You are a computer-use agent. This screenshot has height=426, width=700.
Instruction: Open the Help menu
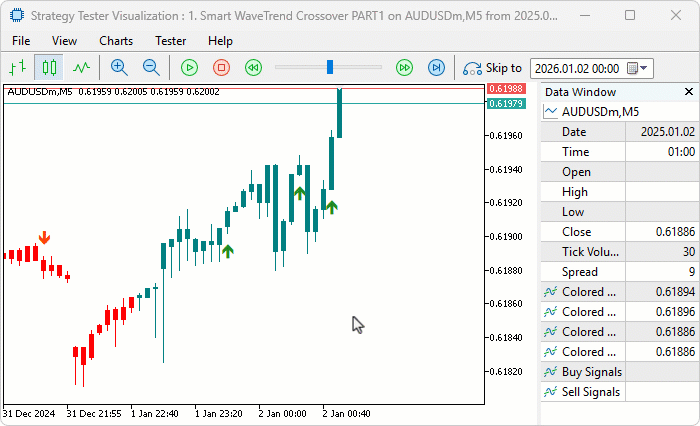[220, 41]
